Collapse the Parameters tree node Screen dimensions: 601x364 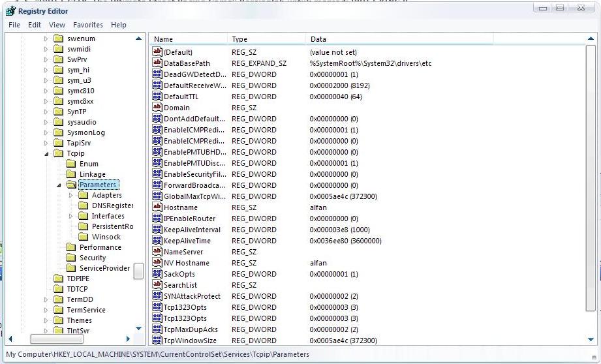tap(59, 185)
